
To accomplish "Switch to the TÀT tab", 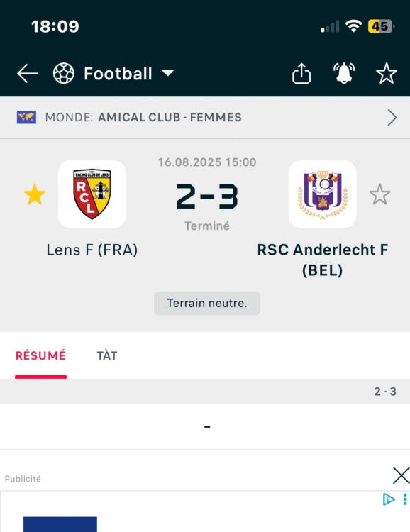I will coord(107,355).
